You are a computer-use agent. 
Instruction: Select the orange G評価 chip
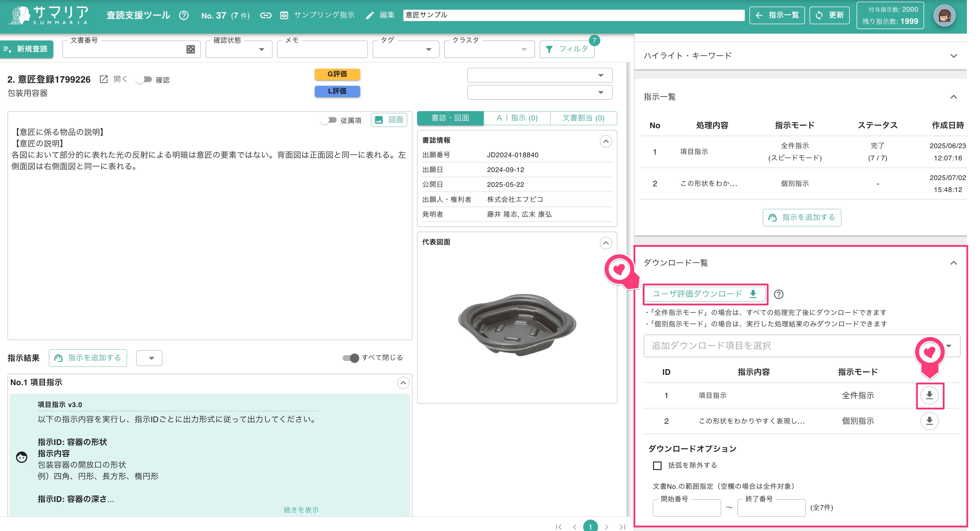337,74
